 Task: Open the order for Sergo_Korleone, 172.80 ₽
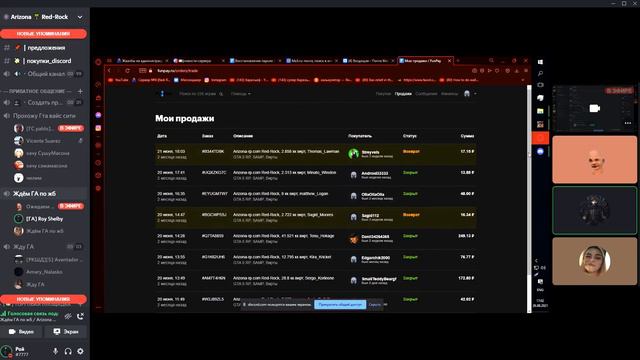coord(315,281)
